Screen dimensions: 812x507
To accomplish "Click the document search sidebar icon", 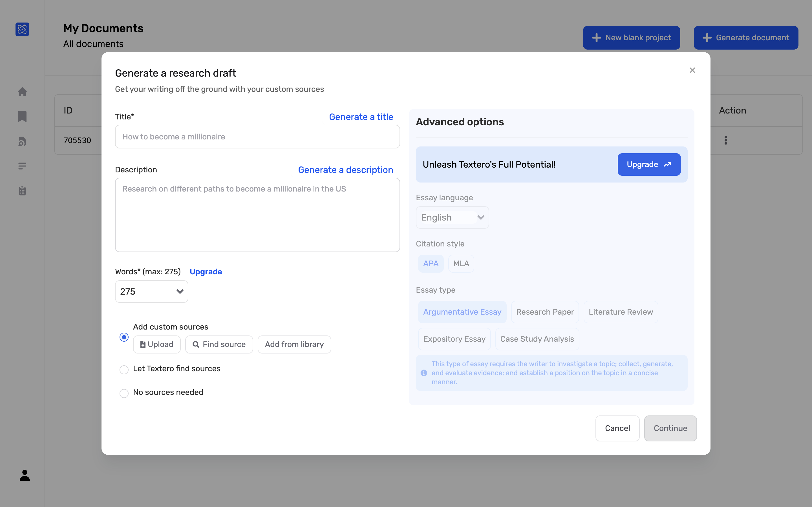I will (x=22, y=141).
